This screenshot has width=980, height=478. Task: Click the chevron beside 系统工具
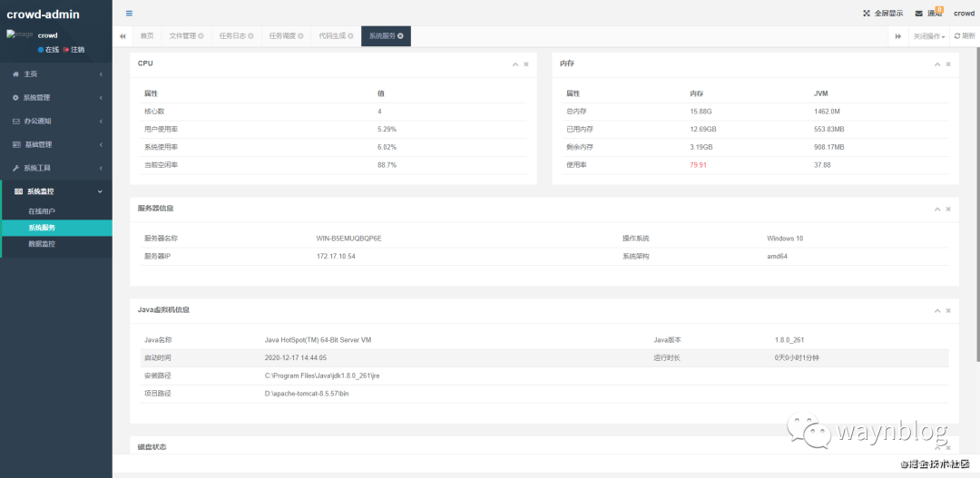click(x=101, y=168)
